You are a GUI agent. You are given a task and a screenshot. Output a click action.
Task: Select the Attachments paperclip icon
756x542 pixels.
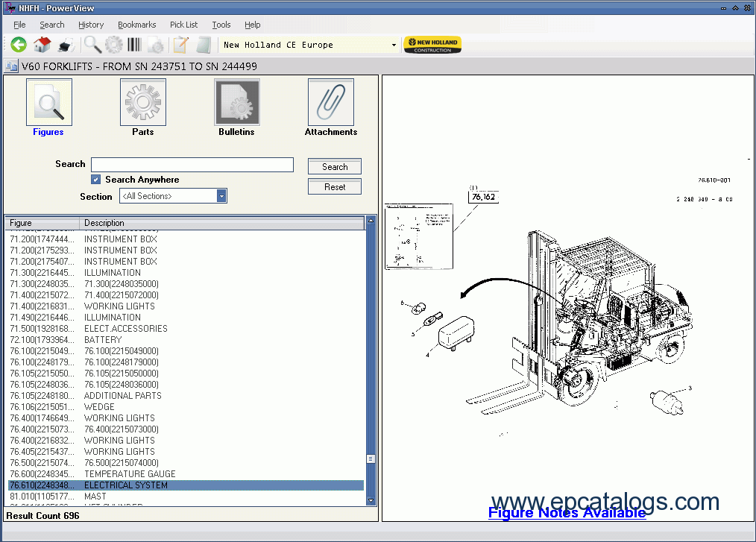tap(331, 102)
